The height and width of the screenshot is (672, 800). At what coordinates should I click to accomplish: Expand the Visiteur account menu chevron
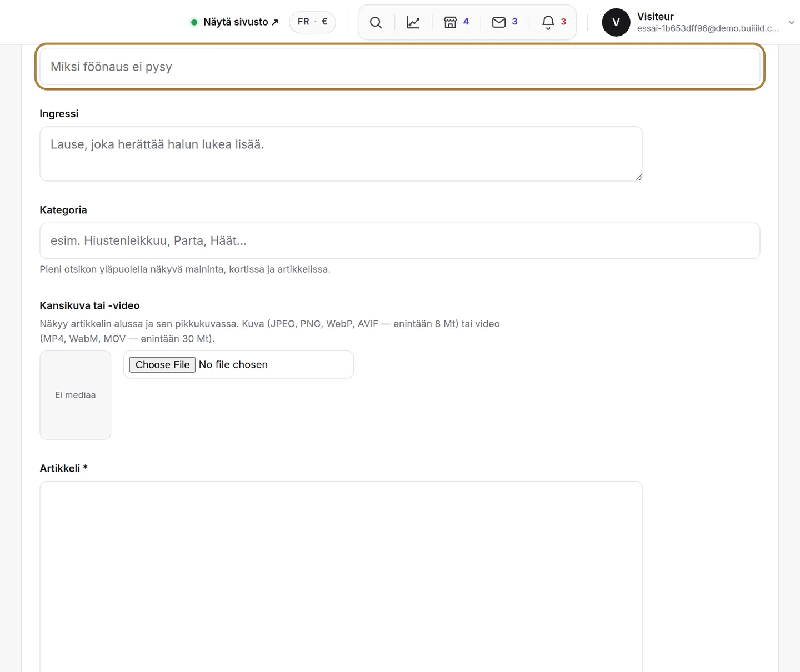pyautogui.click(x=792, y=22)
